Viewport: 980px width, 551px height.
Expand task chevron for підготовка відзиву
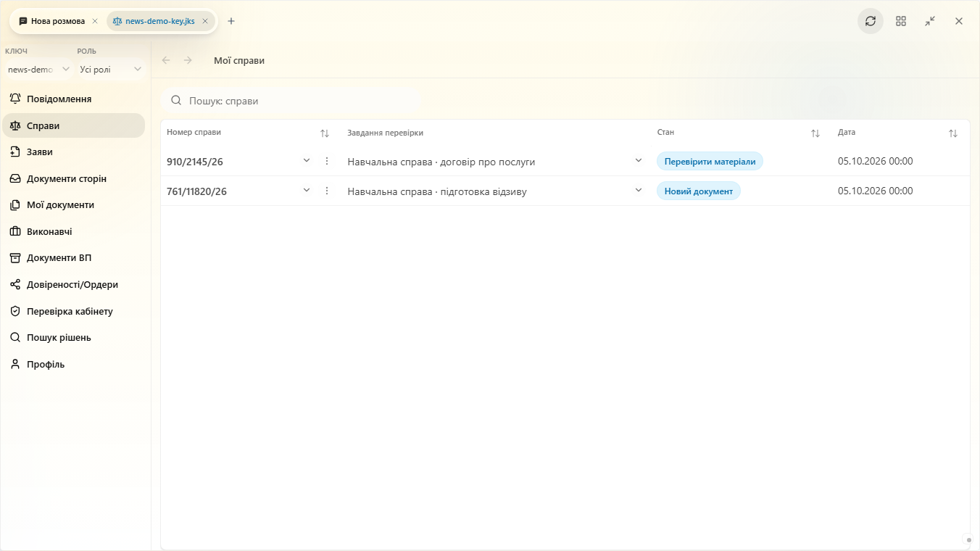639,190
